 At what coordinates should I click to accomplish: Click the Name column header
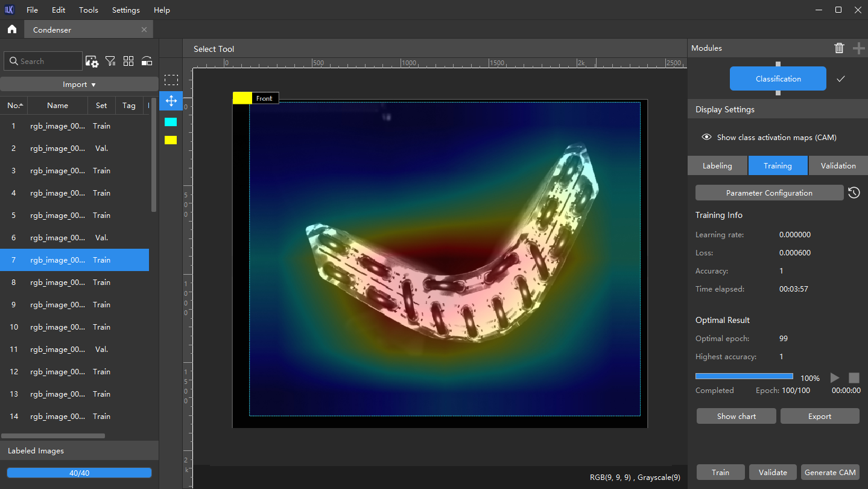[x=57, y=105]
